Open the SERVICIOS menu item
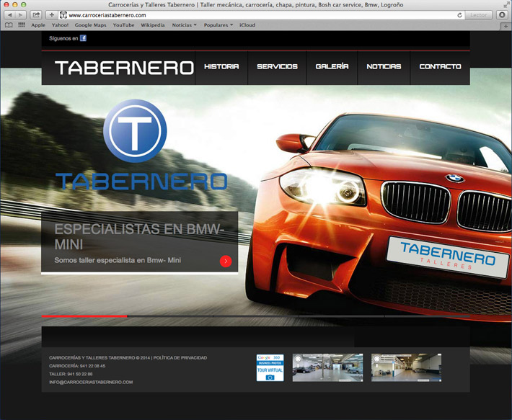The image size is (512, 420). pos(277,66)
